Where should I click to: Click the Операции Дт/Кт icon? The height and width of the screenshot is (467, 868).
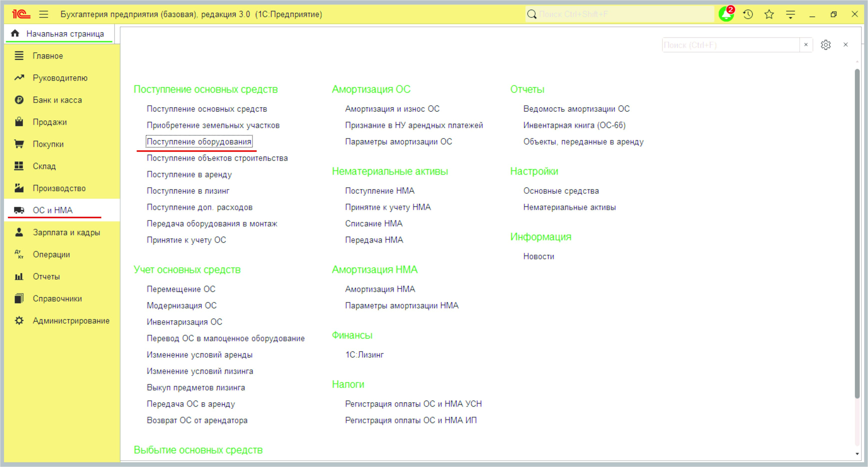tap(19, 254)
